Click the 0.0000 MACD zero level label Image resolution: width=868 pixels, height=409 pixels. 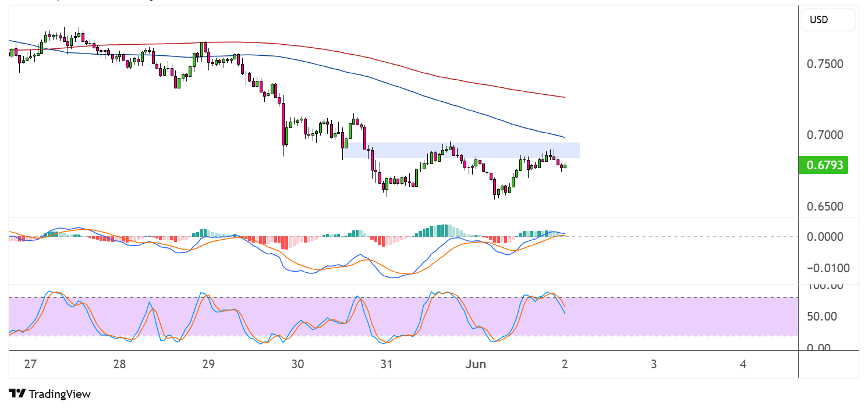(826, 237)
